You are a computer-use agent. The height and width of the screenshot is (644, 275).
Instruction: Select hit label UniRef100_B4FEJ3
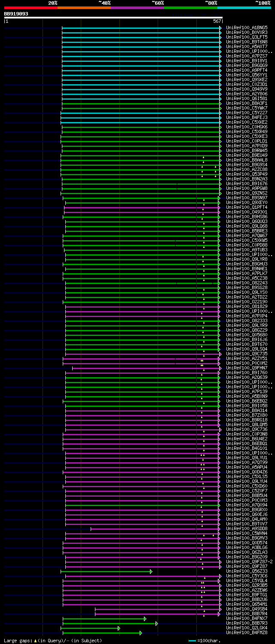click(x=247, y=117)
